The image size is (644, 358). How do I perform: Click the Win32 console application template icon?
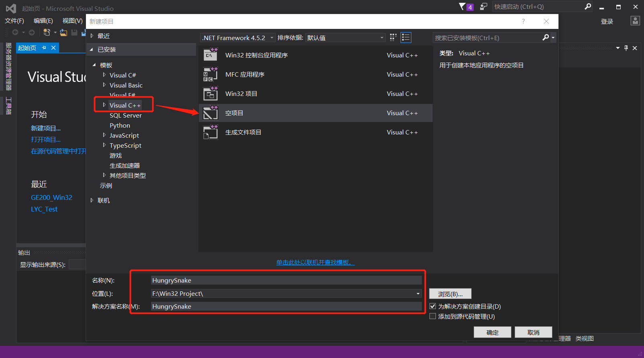pyautogui.click(x=211, y=55)
